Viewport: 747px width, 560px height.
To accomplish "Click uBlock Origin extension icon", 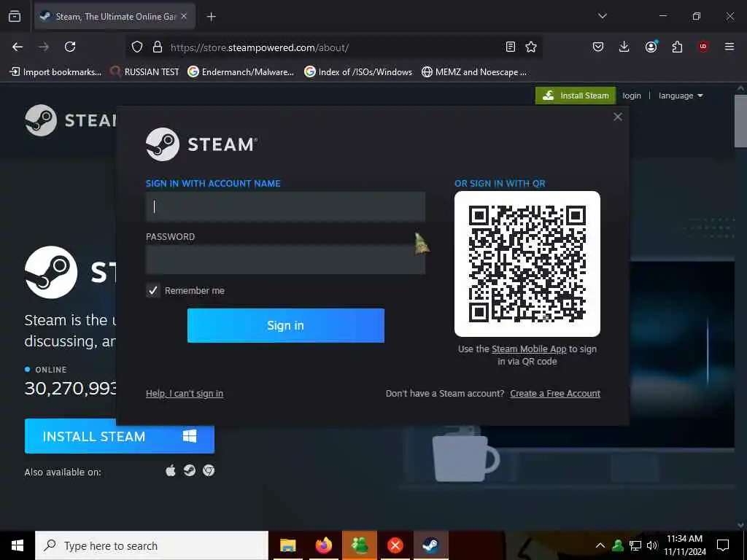I will (x=703, y=46).
